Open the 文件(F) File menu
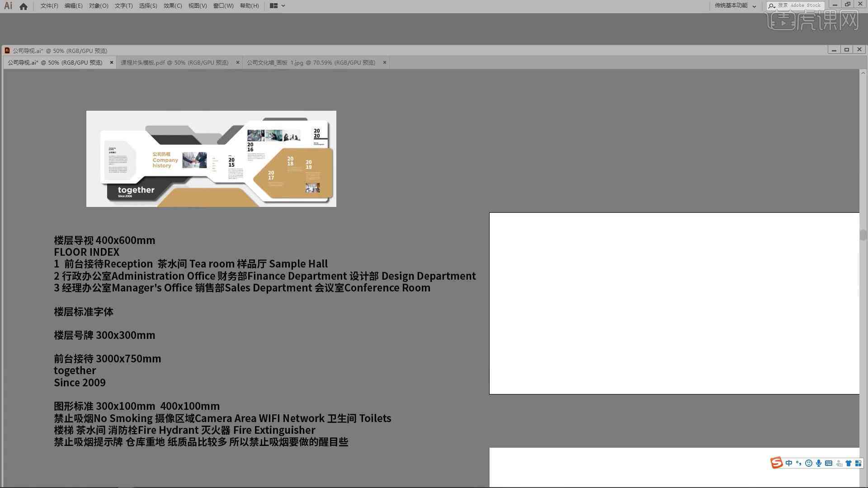This screenshot has height=488, width=868. coord(47,5)
